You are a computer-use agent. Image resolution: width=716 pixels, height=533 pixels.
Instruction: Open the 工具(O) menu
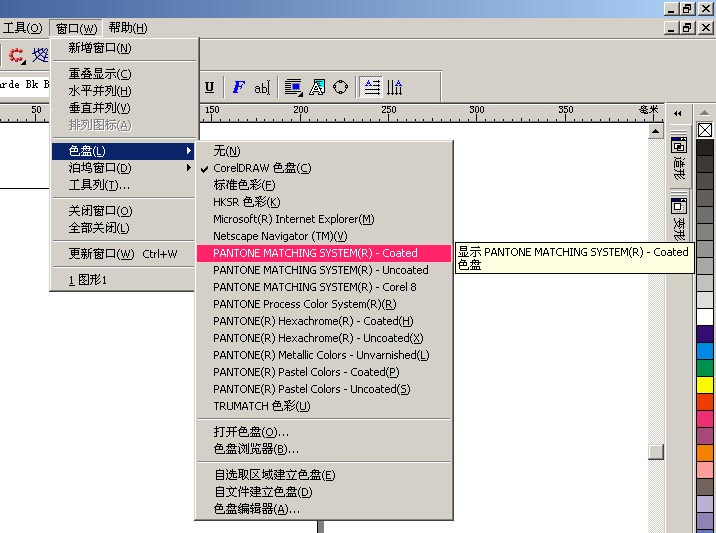click(22, 28)
